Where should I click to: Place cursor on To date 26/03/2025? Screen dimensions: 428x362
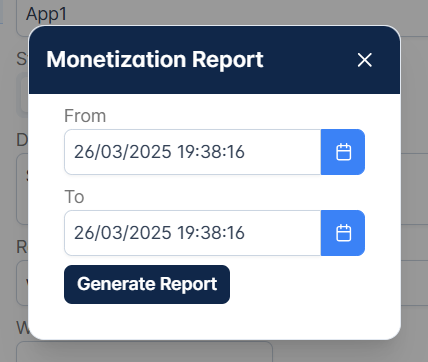123,233
